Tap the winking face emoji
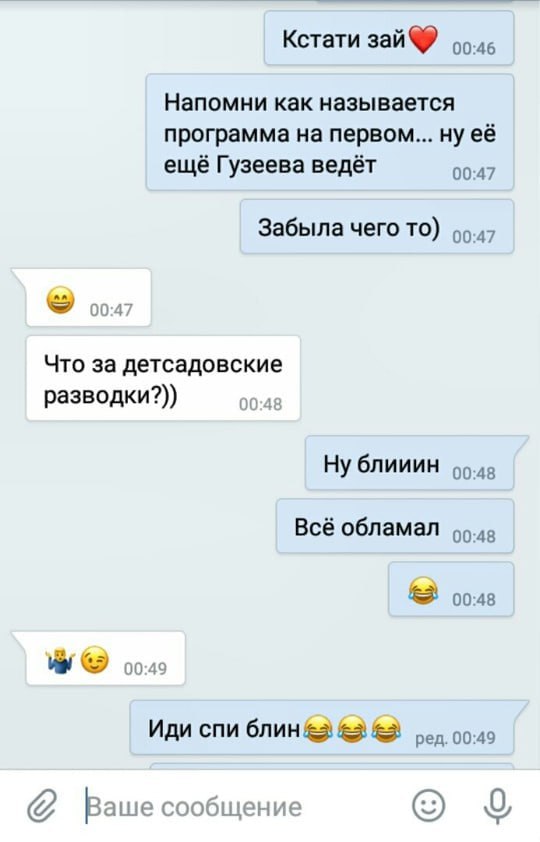The height and width of the screenshot is (842, 540). pyautogui.click(x=94, y=660)
